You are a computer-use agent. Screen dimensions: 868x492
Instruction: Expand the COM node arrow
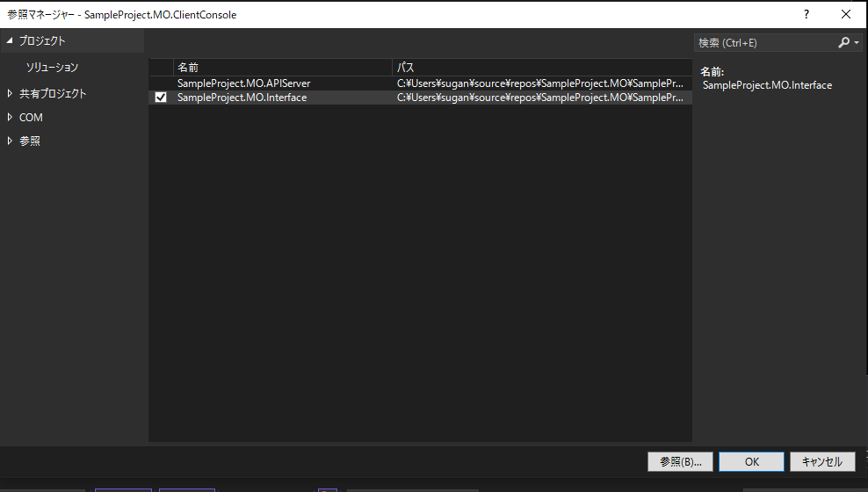(x=10, y=118)
